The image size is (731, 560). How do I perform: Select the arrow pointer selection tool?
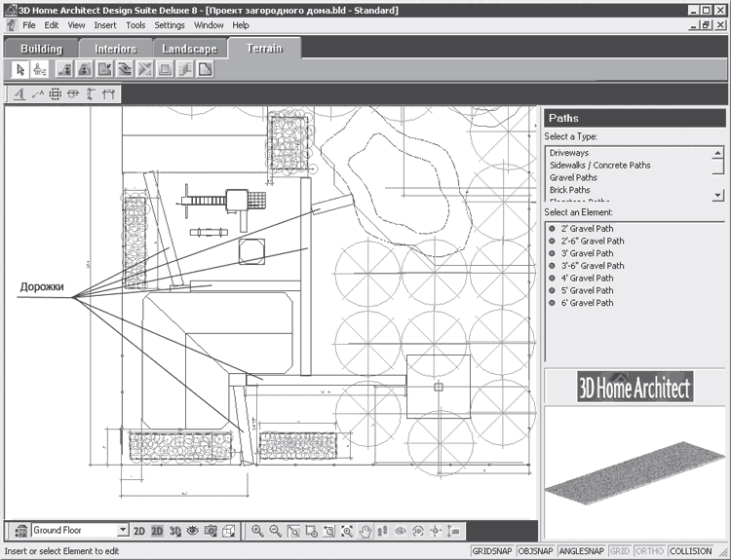[x=20, y=70]
